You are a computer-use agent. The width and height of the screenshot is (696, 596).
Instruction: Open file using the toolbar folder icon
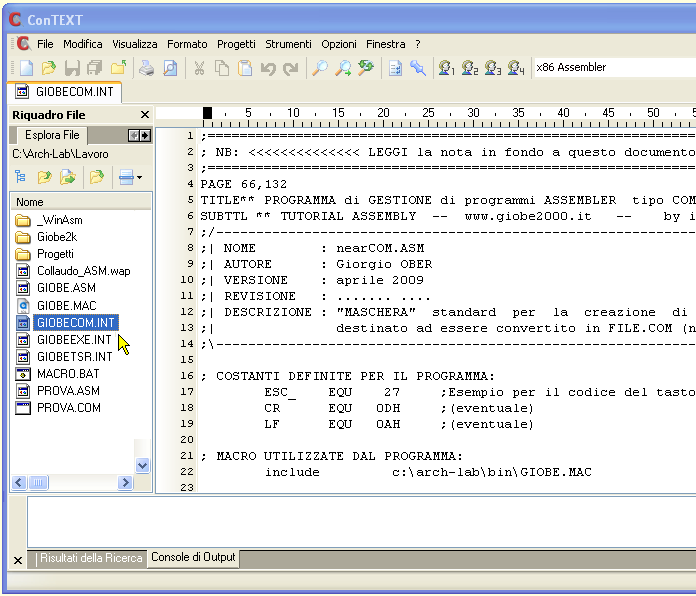click(49, 68)
